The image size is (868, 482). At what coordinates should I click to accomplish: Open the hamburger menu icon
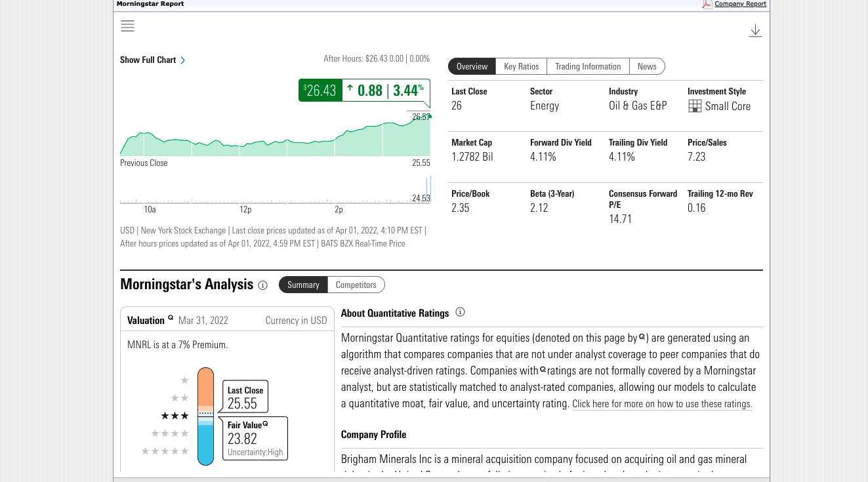pos(127,26)
